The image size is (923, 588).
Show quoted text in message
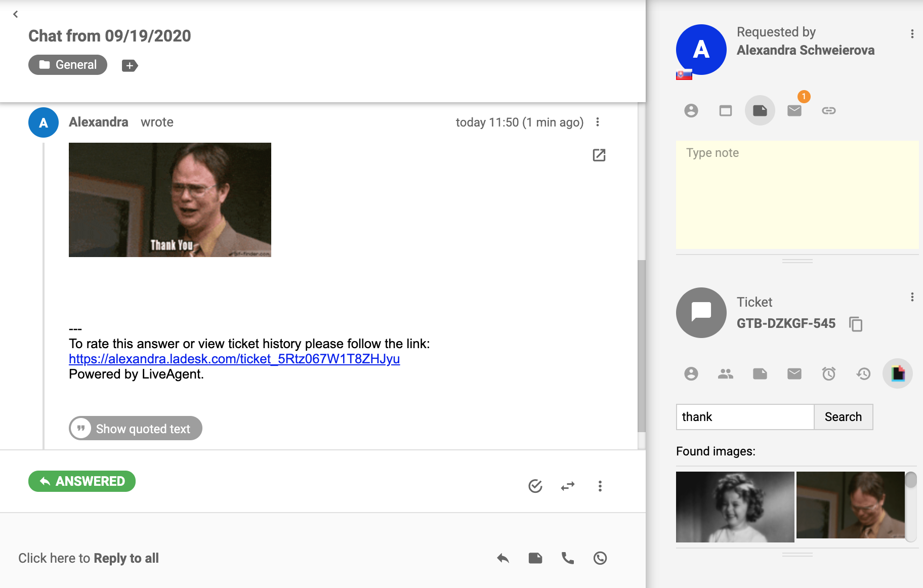point(136,428)
